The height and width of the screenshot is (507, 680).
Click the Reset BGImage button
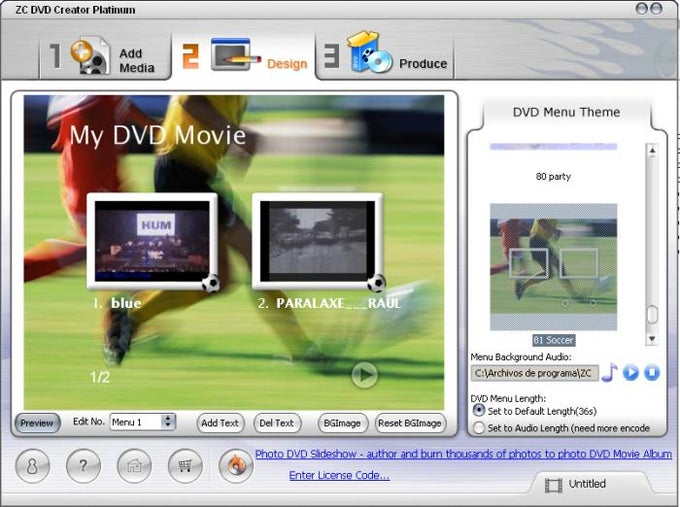(410, 423)
